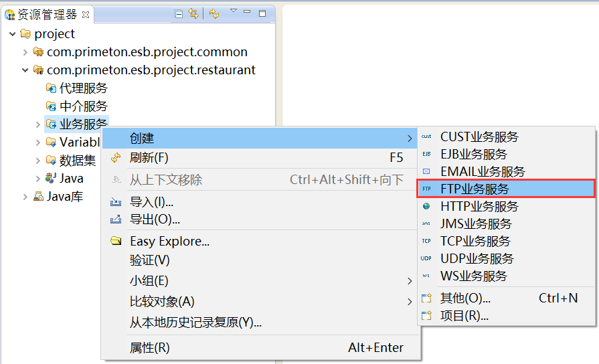Screen dimensions: 599x364
Task: Expand the Java库 node
Action: [25, 197]
